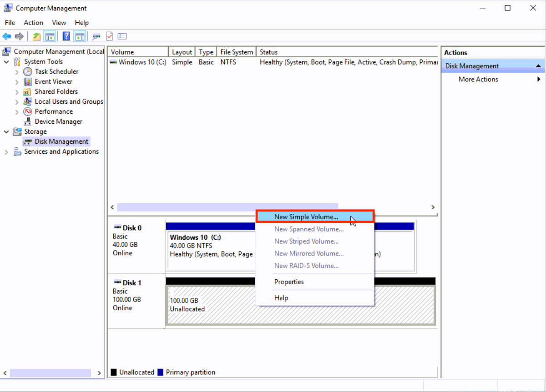This screenshot has height=392, width=546.
Task: Click the System Tools wrench icon
Action: coord(17,61)
